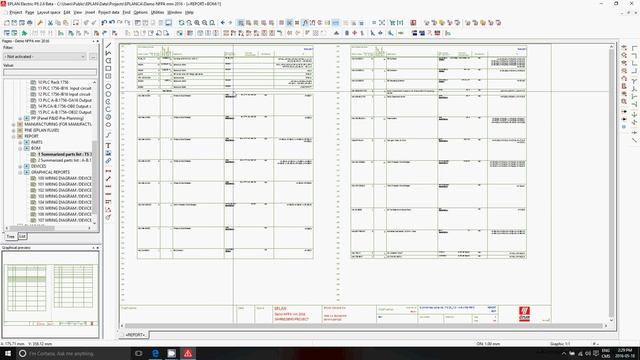Select the =REPORT+ page tab
640x360 pixels.
pos(135,335)
